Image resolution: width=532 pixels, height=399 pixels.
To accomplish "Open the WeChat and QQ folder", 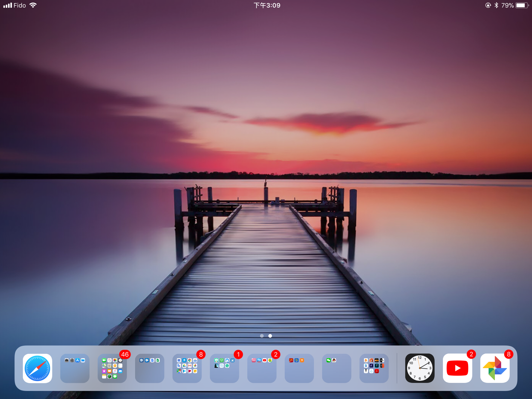I will point(337,368).
